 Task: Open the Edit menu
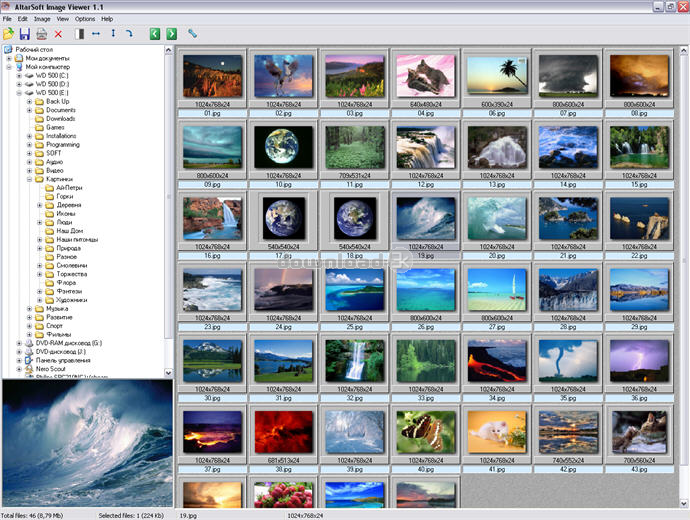click(22, 19)
